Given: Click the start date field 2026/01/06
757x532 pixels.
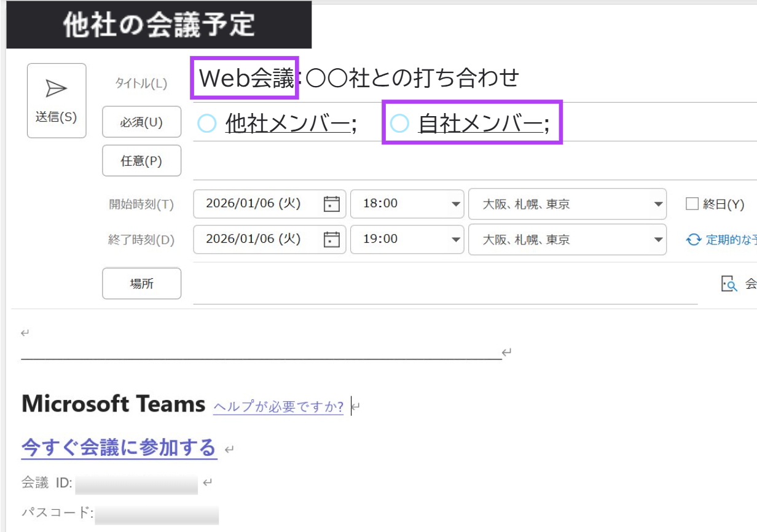Looking at the screenshot, I should (x=270, y=203).
